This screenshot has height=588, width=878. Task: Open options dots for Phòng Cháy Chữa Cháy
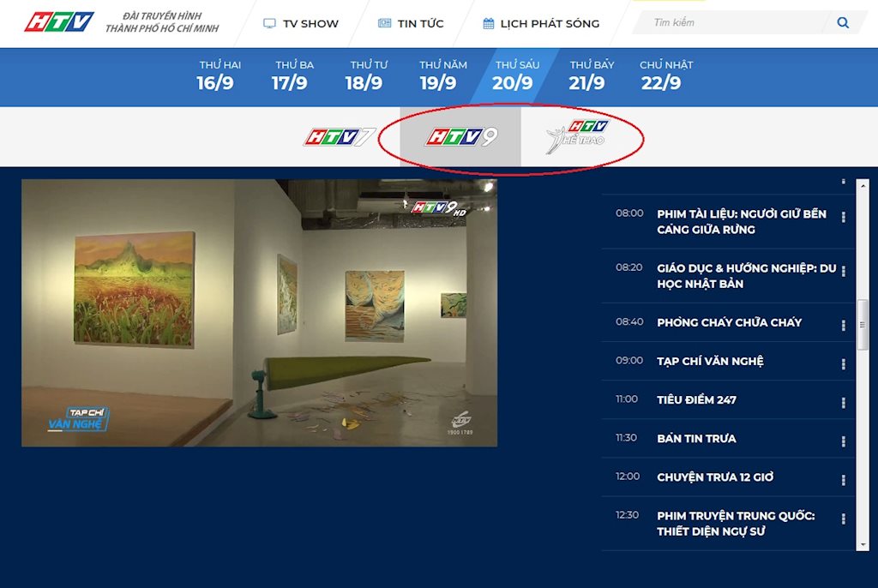pos(844,325)
